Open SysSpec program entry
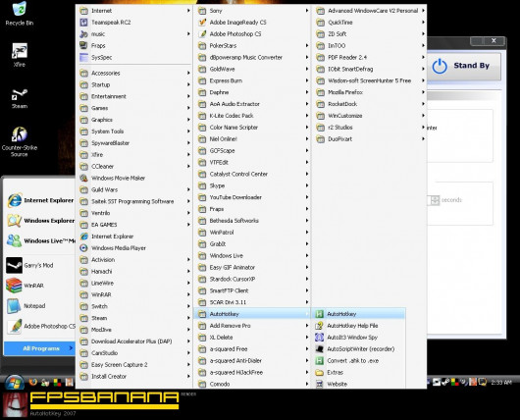 pos(135,57)
